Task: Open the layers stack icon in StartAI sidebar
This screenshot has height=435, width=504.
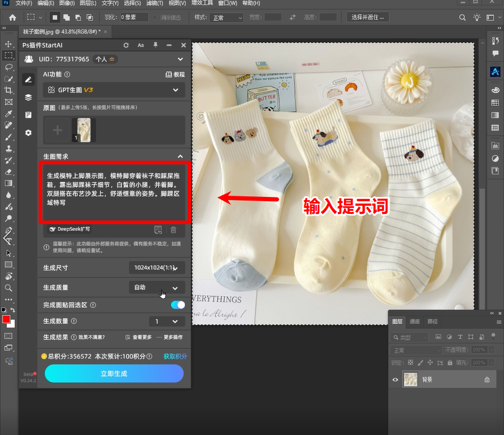Action: tap(28, 97)
